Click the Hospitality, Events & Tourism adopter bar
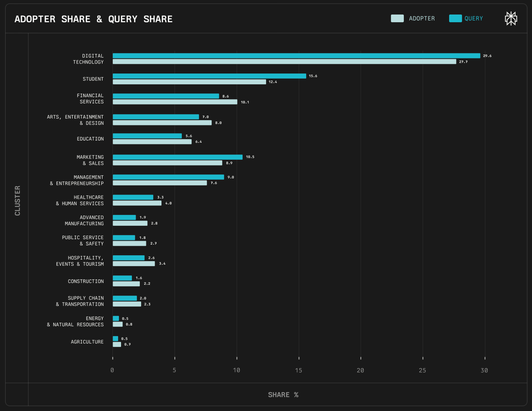The image size is (532, 411). click(134, 264)
